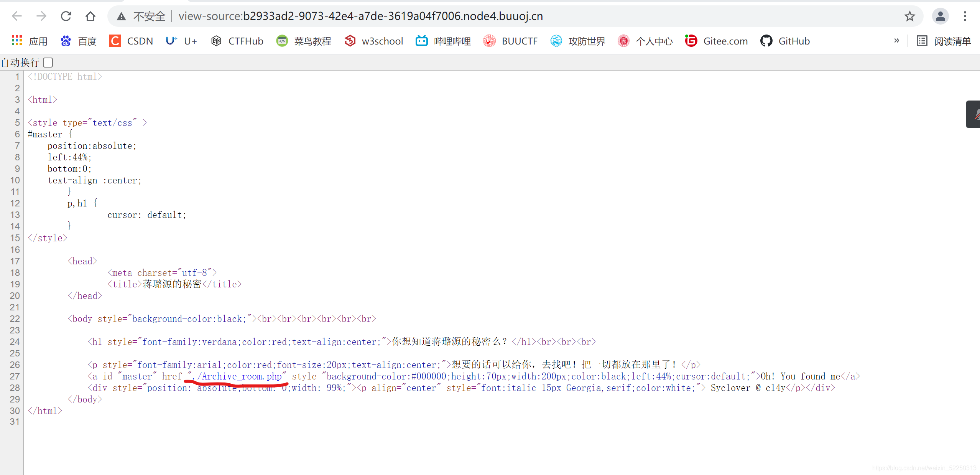Open the GitHub bookmark
The width and height of the screenshot is (980, 475).
pos(785,41)
